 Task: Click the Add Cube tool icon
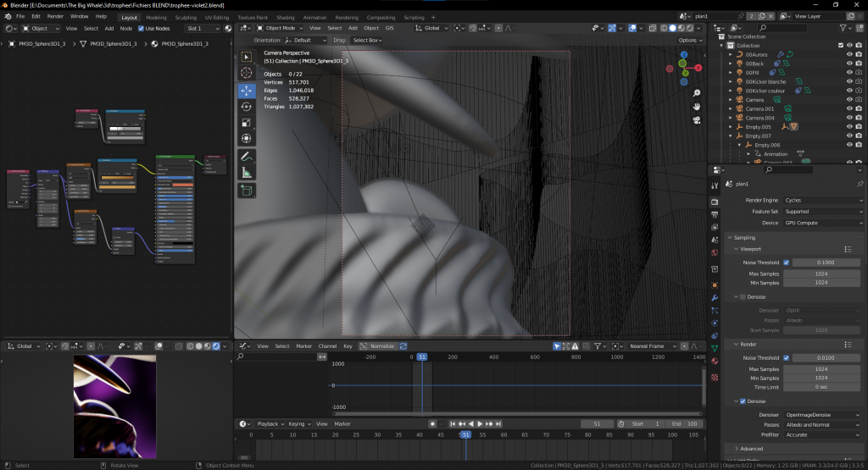[x=246, y=191]
